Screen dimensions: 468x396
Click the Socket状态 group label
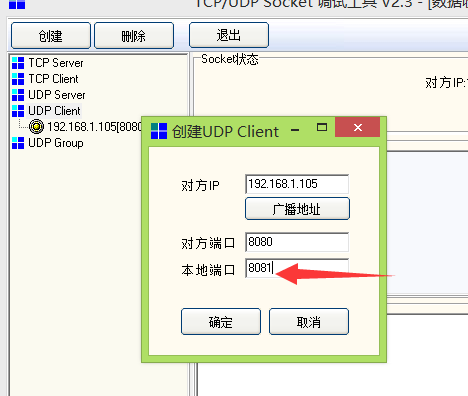(230, 59)
